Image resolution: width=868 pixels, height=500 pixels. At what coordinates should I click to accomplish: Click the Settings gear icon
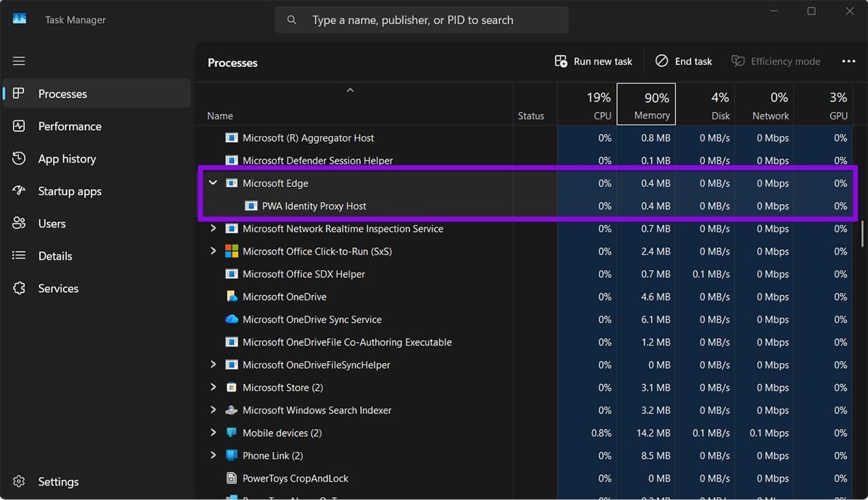click(x=19, y=482)
